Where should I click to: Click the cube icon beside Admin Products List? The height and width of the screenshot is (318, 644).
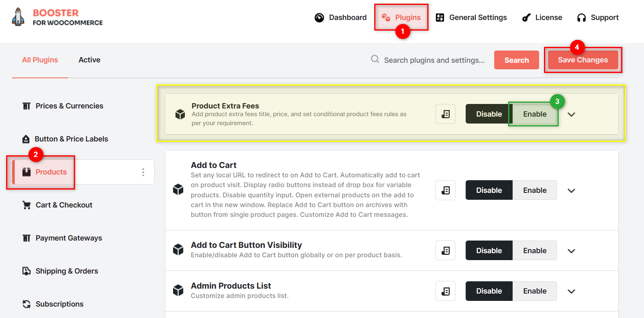click(178, 290)
